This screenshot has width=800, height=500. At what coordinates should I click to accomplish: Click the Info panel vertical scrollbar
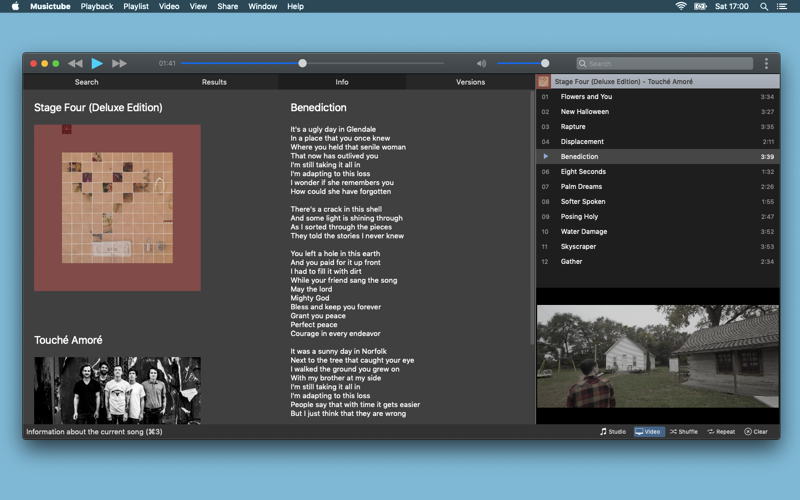[532, 219]
